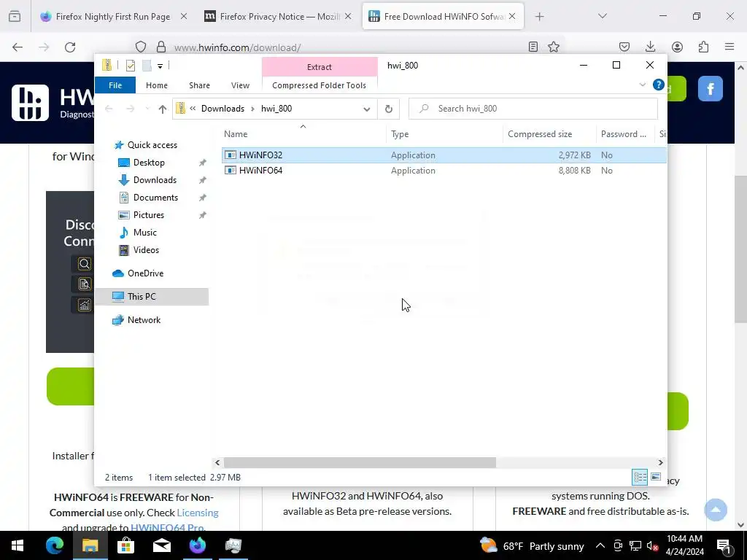This screenshot has height=560, width=747.
Task: Open Documents in navigation pane
Action: pyautogui.click(x=155, y=198)
